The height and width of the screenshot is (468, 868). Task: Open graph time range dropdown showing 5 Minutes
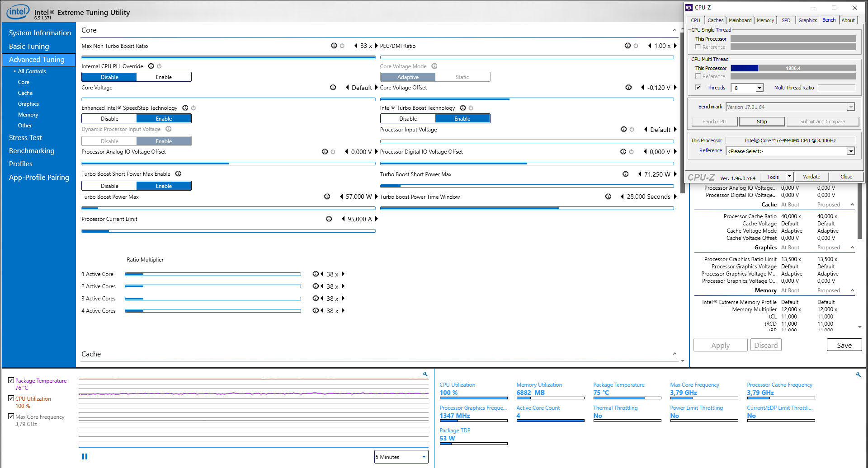pyautogui.click(x=401, y=457)
